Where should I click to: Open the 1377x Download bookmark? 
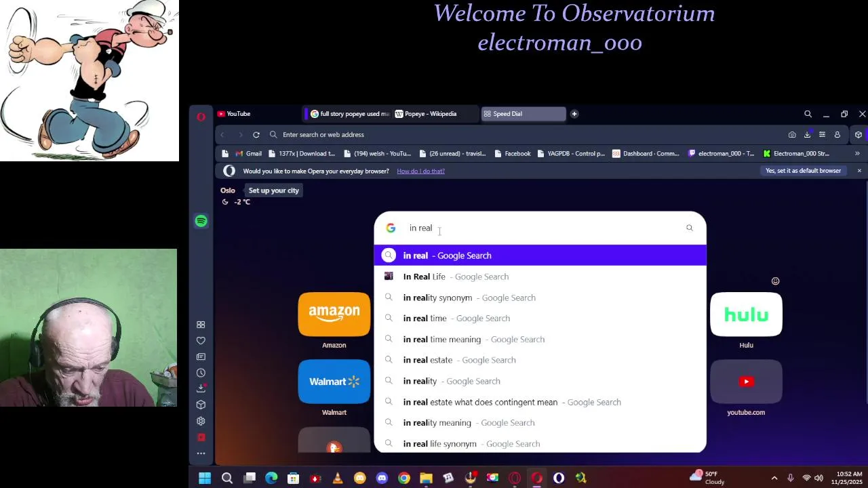(301, 154)
